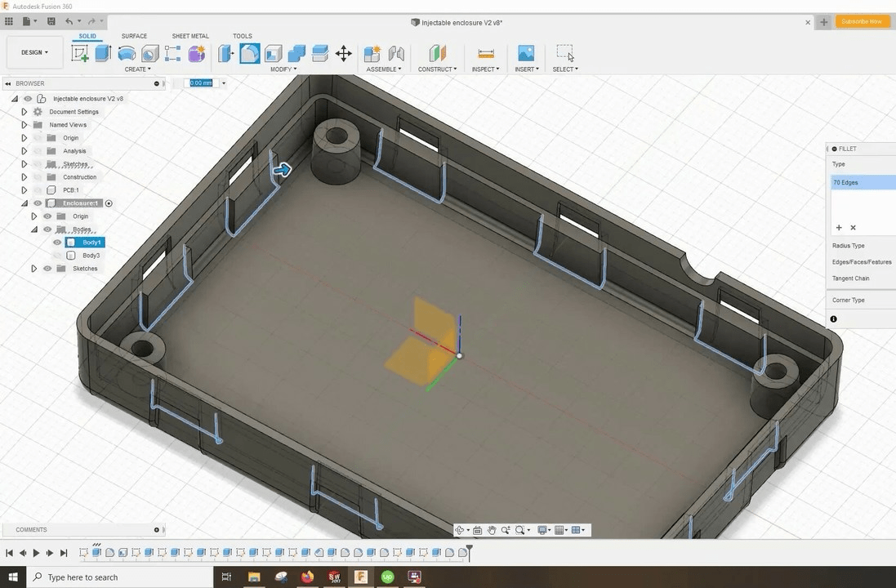Viewport: 896px width, 588px height.
Task: Open the Construct dropdown menu
Action: [x=437, y=69]
